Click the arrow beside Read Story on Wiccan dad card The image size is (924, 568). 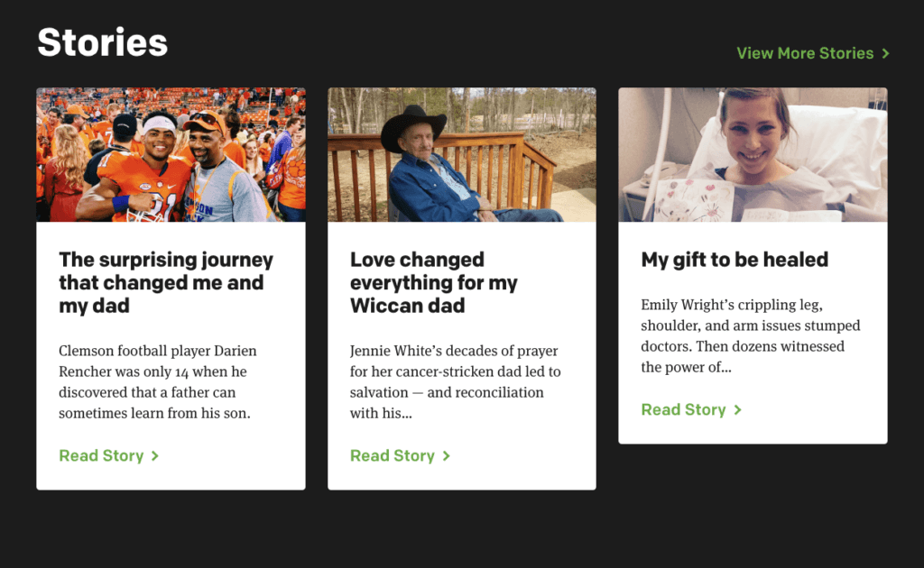pyautogui.click(x=446, y=455)
